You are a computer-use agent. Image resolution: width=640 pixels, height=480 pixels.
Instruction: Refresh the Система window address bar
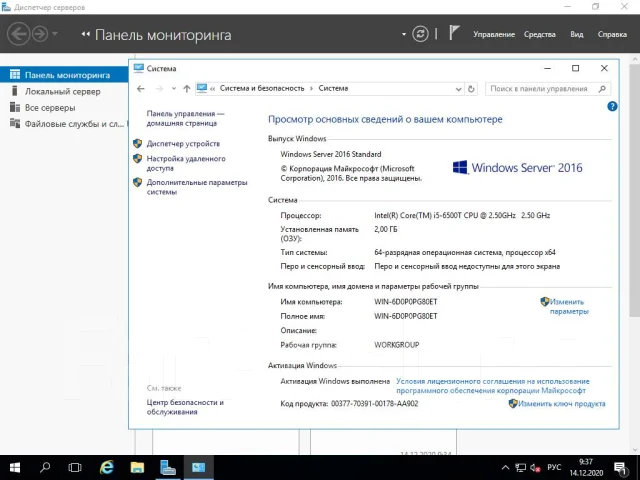click(471, 89)
